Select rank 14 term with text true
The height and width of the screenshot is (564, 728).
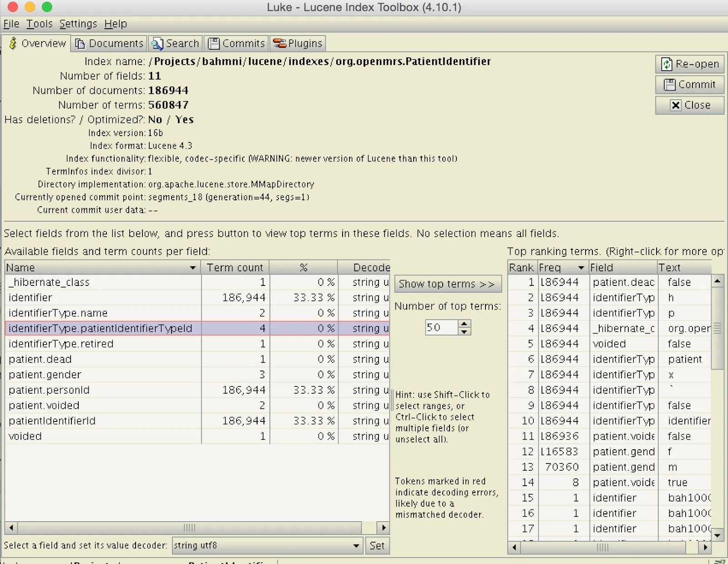(609, 483)
